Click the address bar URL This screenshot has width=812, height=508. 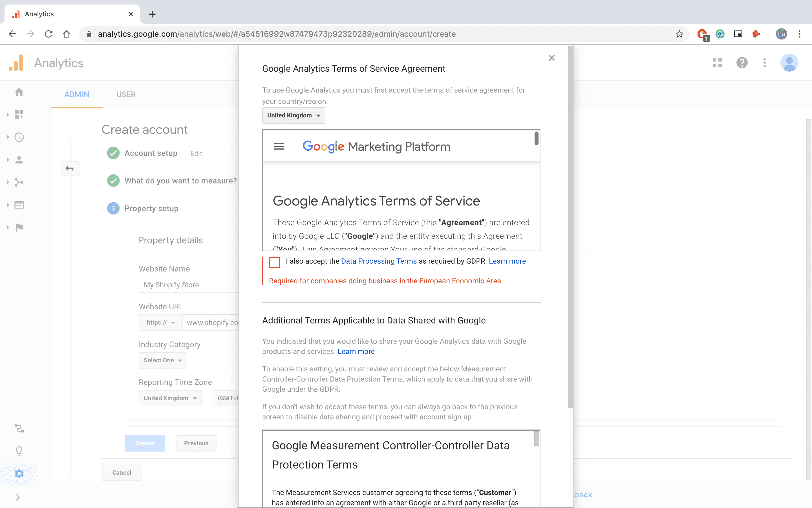(277, 34)
